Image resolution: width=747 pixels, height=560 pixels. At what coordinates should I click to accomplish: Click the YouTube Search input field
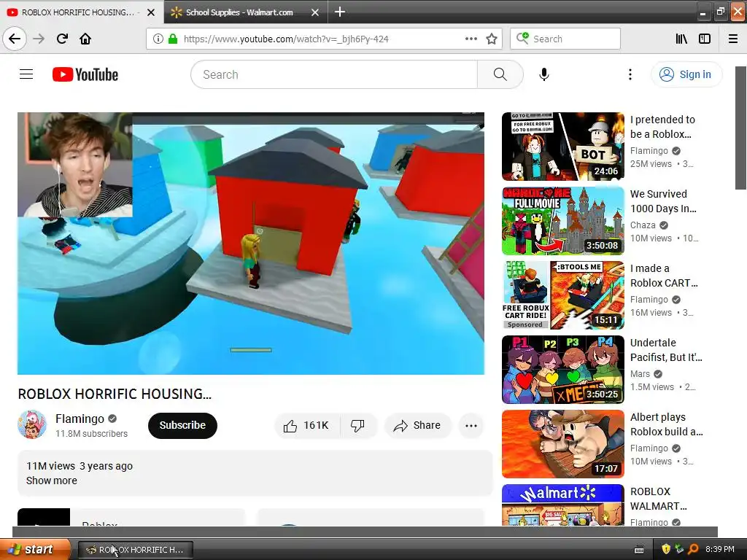pos(334,74)
